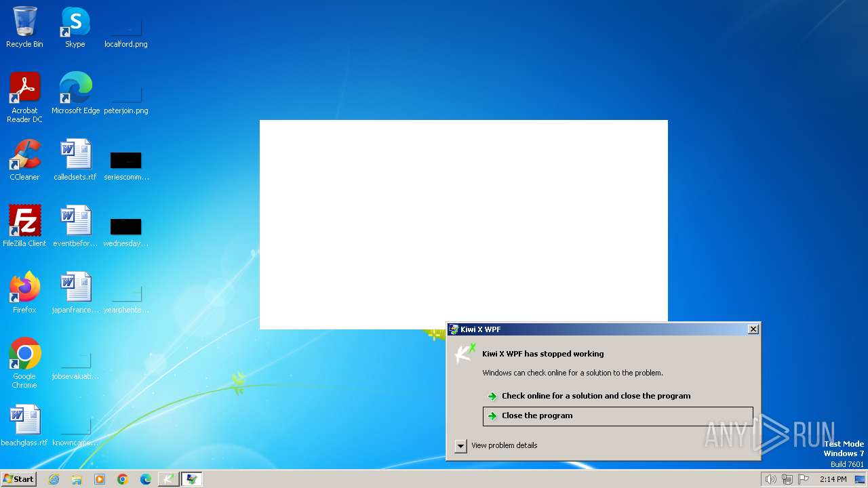The height and width of the screenshot is (488, 868).
Task: Click Close the program option
Action: (618, 415)
